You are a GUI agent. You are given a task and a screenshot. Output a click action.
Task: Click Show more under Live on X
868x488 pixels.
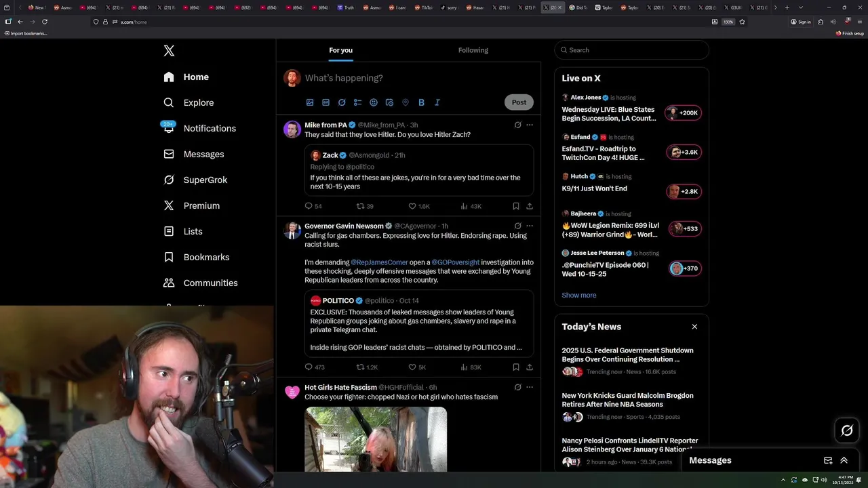tap(579, 296)
